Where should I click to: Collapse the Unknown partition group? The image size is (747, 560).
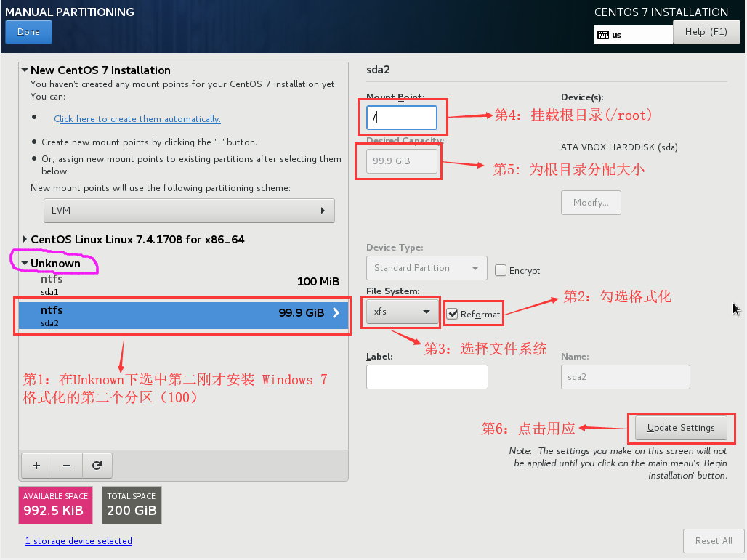coord(25,264)
